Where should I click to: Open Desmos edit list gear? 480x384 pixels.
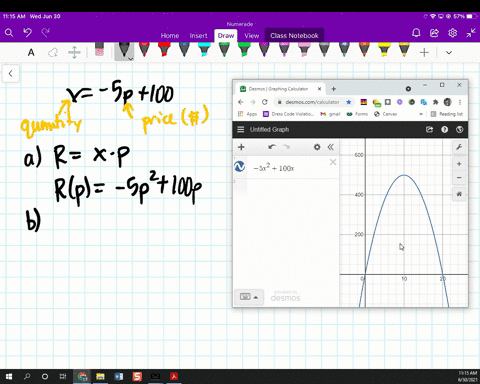pyautogui.click(x=317, y=147)
